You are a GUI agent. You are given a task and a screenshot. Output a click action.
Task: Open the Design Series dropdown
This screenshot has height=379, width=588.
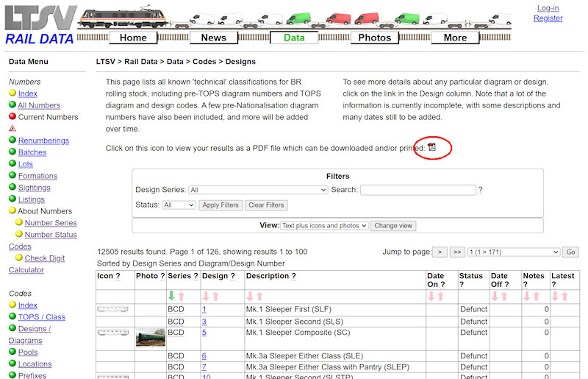(257, 190)
